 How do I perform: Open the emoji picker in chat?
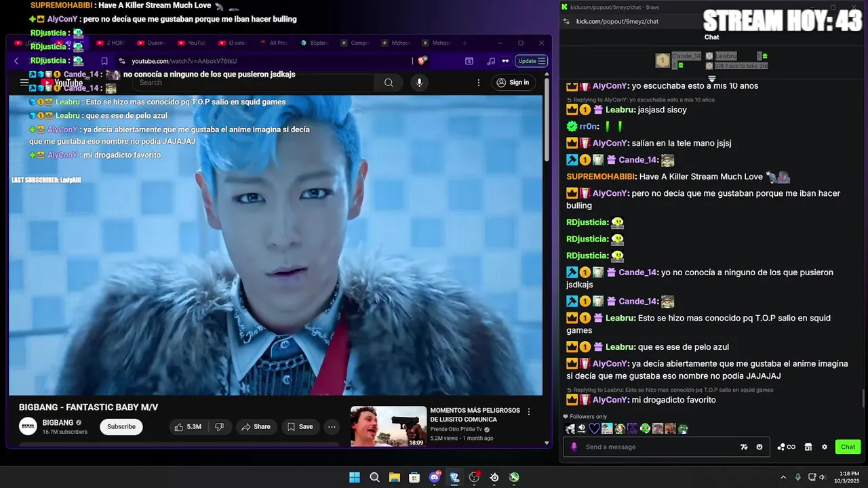coord(759,447)
